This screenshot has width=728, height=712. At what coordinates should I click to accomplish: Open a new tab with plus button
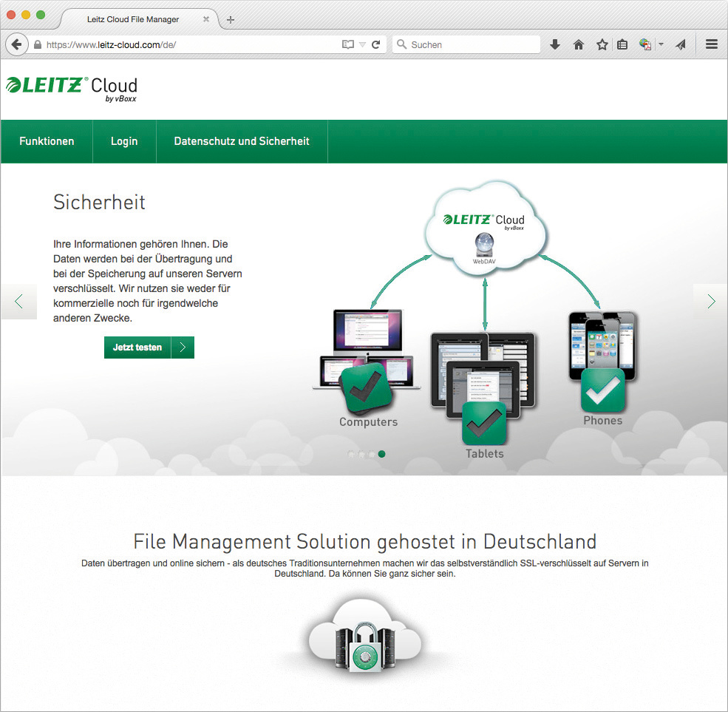(231, 19)
